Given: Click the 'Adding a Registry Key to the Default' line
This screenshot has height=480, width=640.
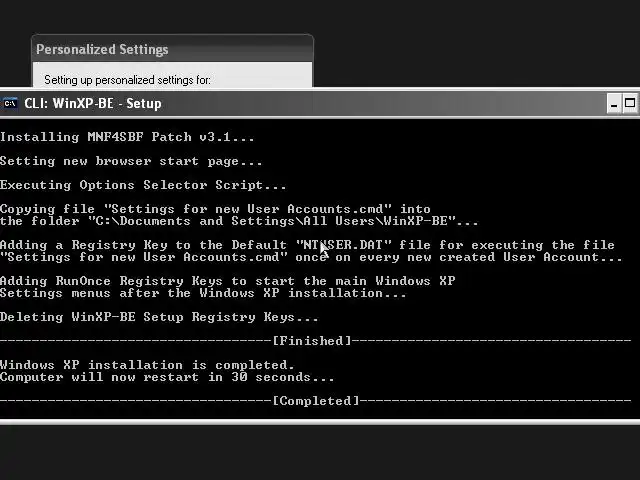Looking at the screenshot, I should (307, 245).
